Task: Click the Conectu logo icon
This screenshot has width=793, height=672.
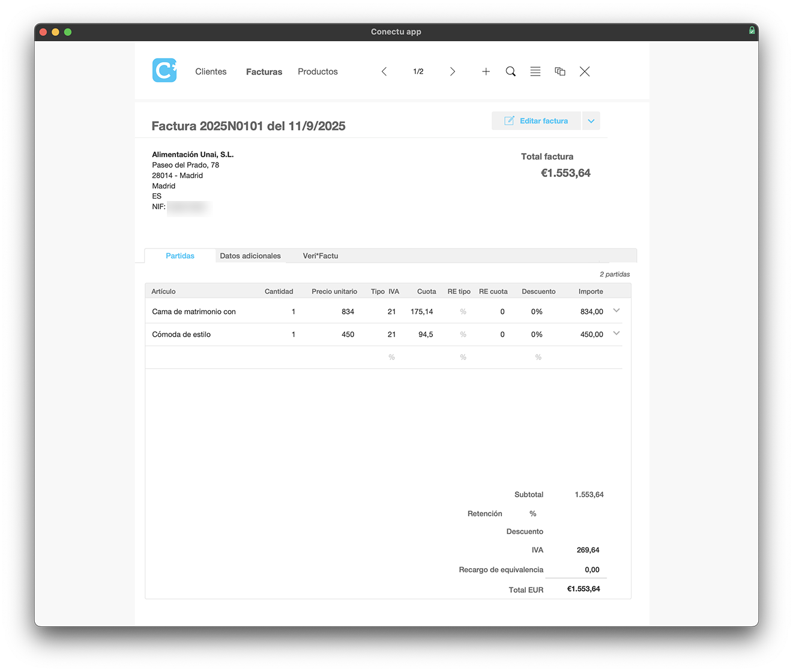Action: click(x=164, y=71)
